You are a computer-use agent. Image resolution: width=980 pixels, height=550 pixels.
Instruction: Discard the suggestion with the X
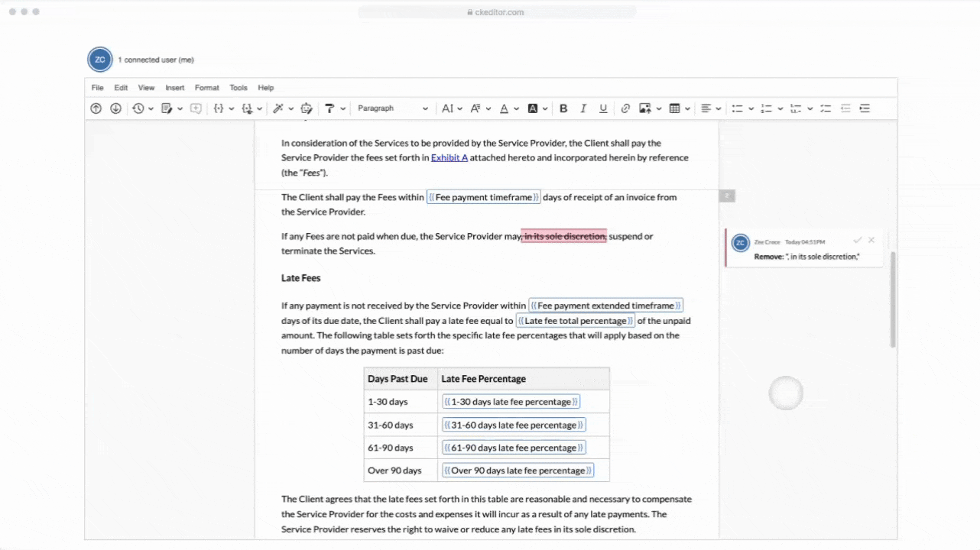coord(871,241)
